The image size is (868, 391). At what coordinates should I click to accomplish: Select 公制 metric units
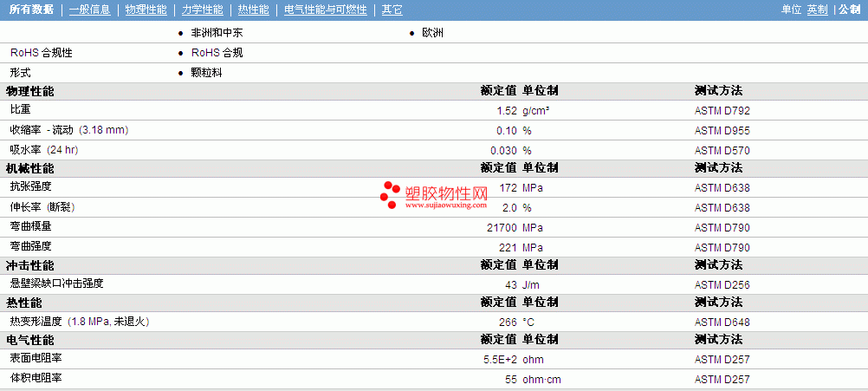click(x=850, y=10)
